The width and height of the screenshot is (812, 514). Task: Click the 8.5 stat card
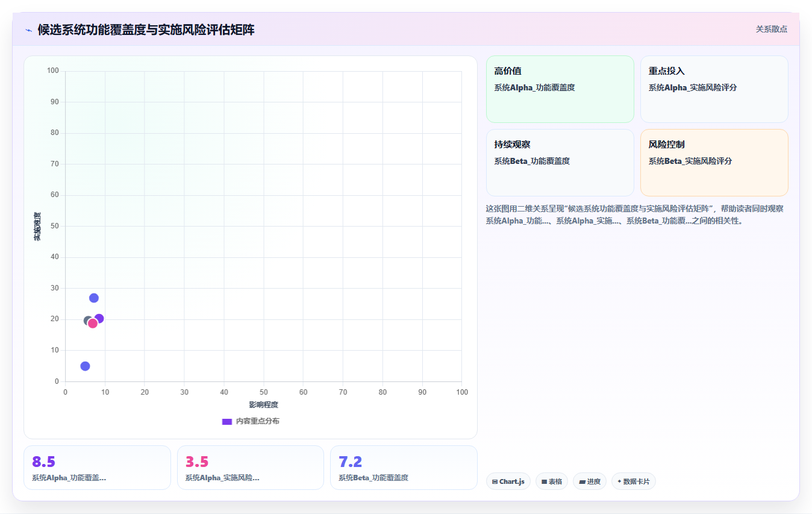(97, 468)
